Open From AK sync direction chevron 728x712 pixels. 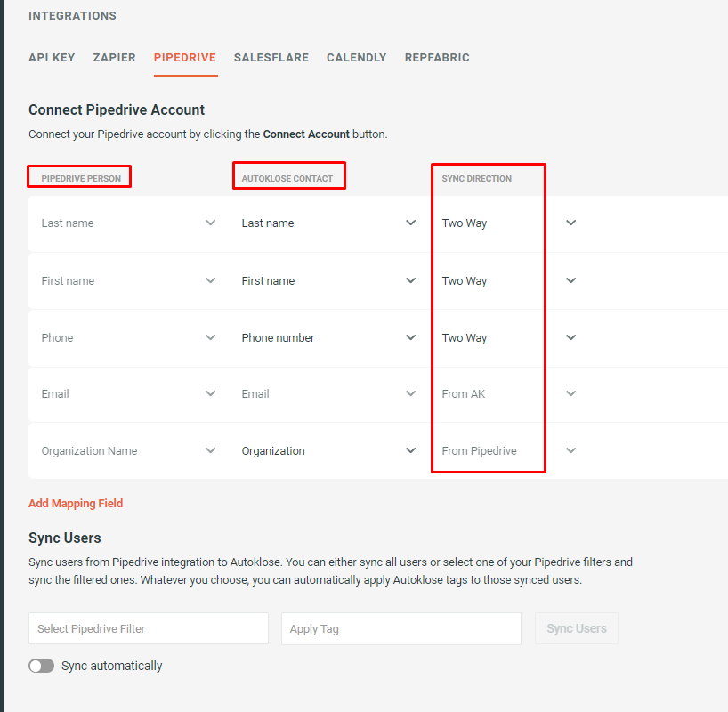point(571,393)
